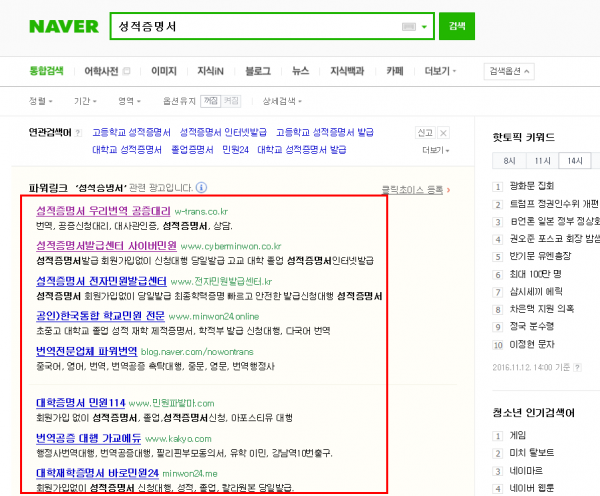Switch to the 어학사전 tab
Screen dimensions: 600x496
coord(101,71)
